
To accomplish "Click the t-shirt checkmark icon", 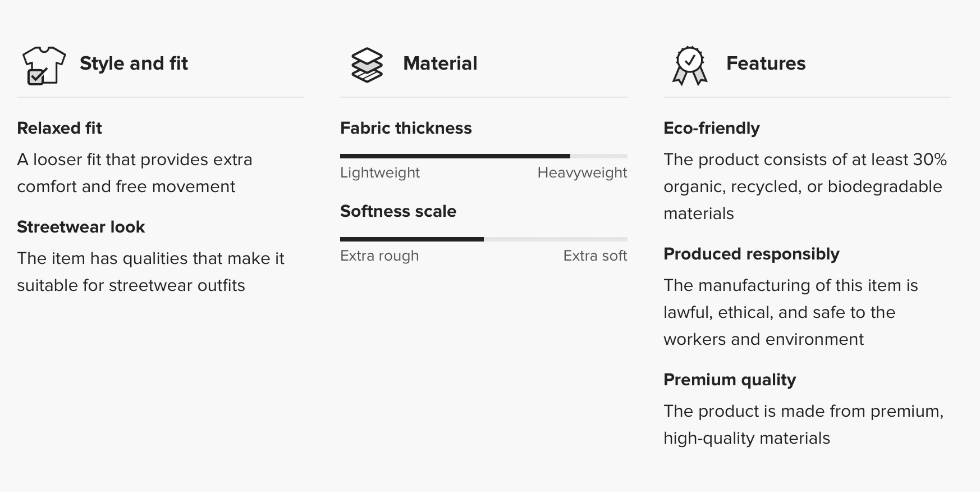I will tap(44, 66).
